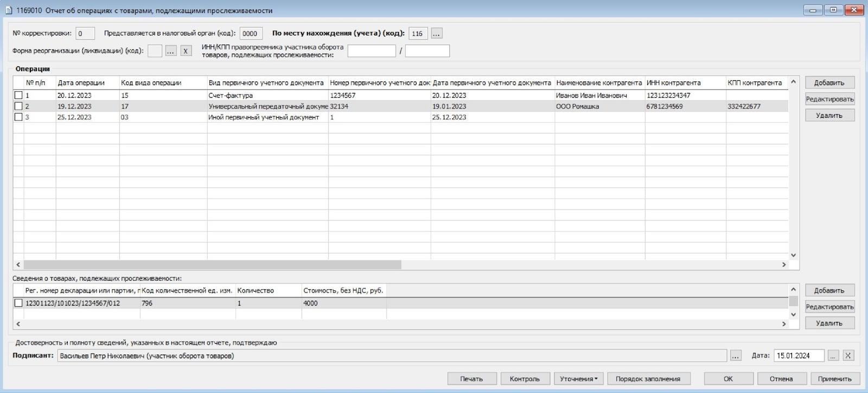Select checkbox for operation row 3
Screen dimensions: 868x393
[x=18, y=117]
